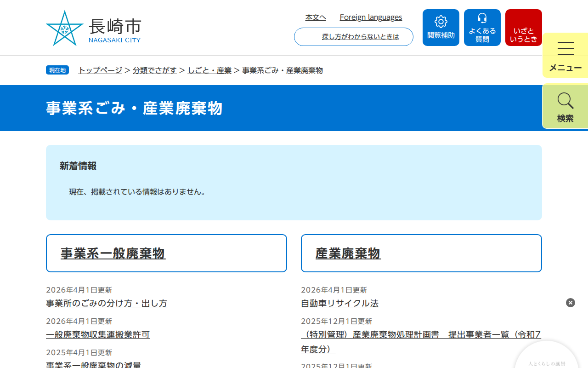This screenshot has height=368, width=588.
Task: Open よくある質問 via the headset icon
Action: [x=482, y=28]
